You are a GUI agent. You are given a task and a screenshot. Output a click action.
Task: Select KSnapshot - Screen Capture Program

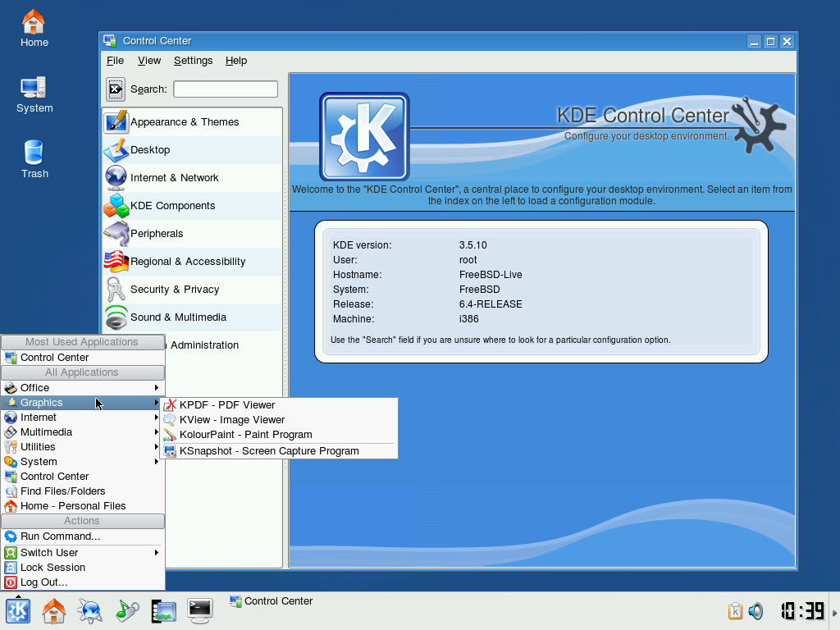[x=269, y=451]
